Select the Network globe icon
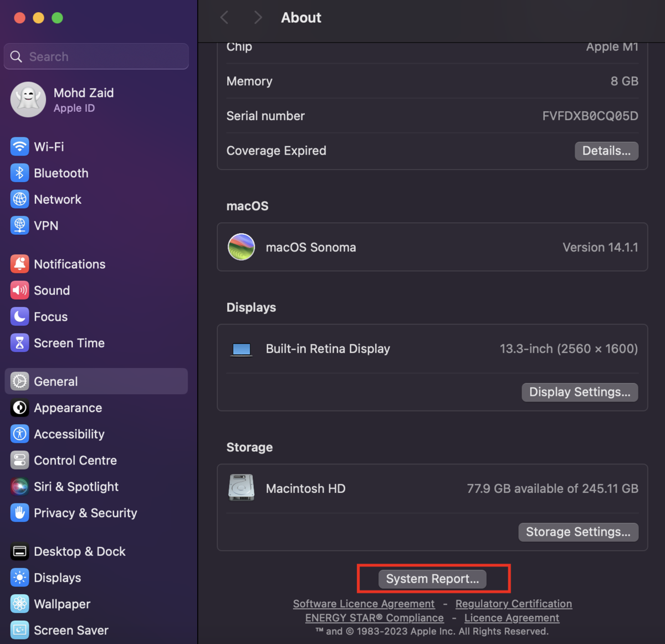This screenshot has width=665, height=644. point(19,199)
